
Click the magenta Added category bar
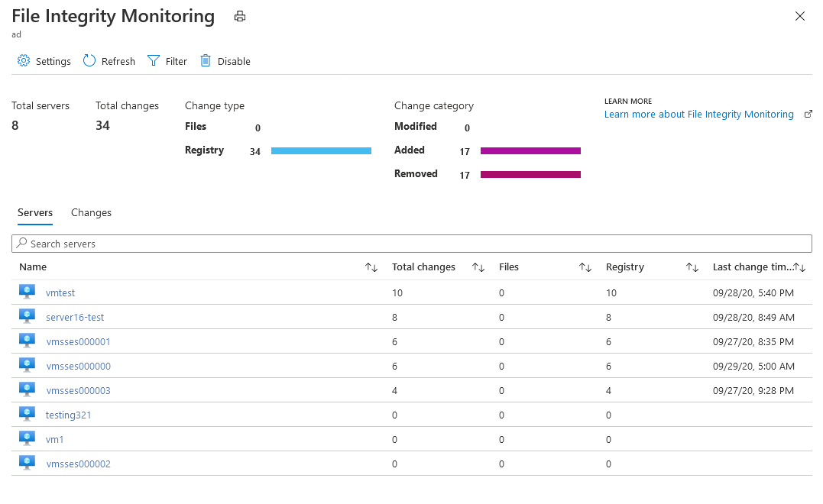pyautogui.click(x=530, y=151)
